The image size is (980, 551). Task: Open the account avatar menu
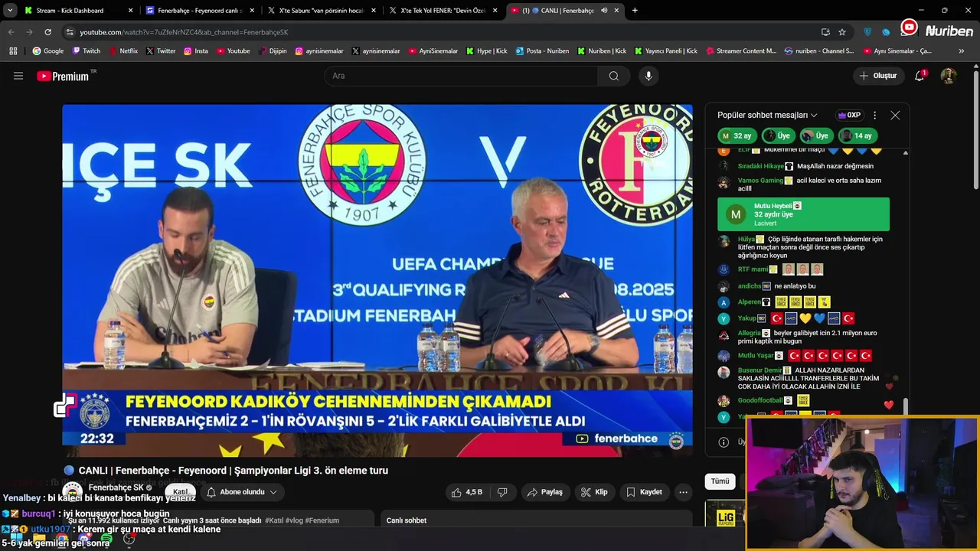(949, 76)
